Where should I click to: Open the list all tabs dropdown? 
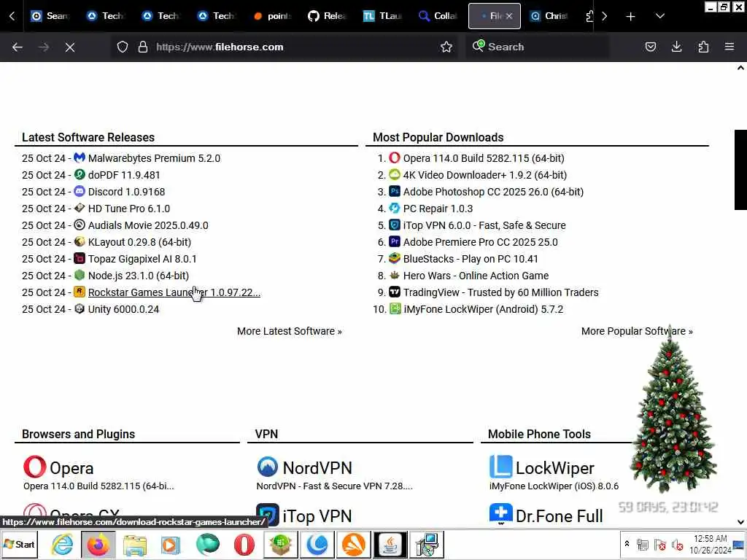point(659,16)
